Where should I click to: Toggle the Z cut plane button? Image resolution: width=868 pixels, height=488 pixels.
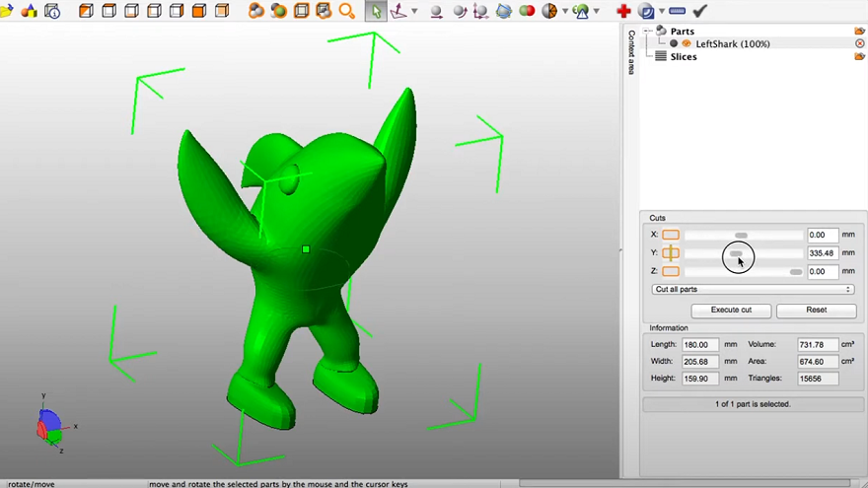pos(671,271)
